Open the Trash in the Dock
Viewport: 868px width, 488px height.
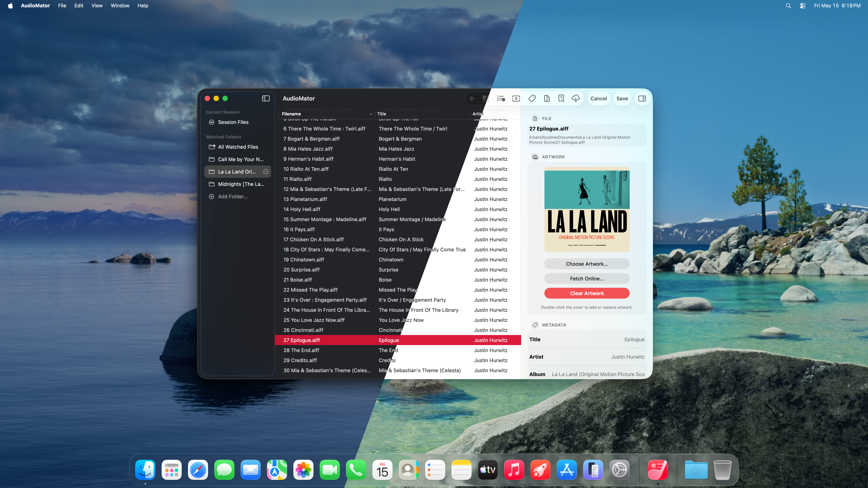click(722, 469)
